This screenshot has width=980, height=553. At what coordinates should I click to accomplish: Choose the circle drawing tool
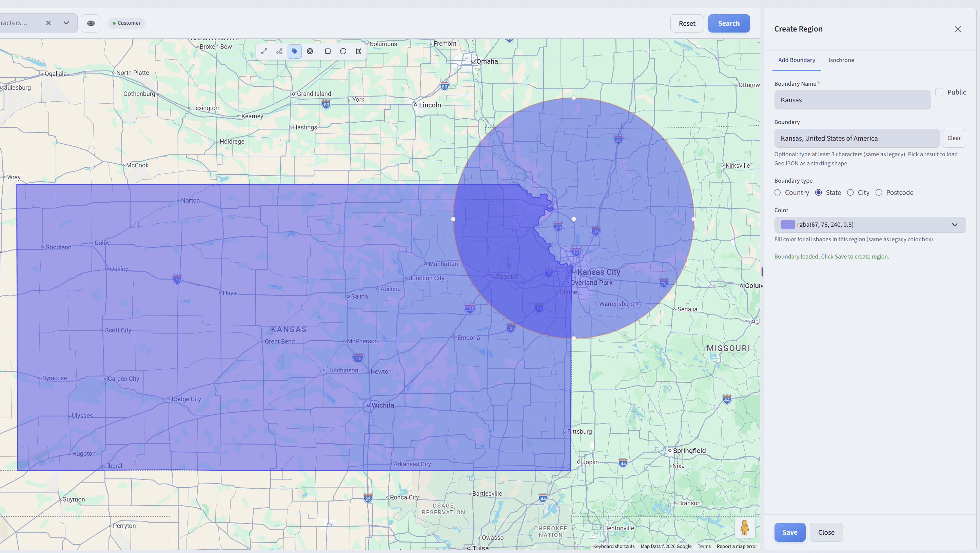[x=343, y=51]
